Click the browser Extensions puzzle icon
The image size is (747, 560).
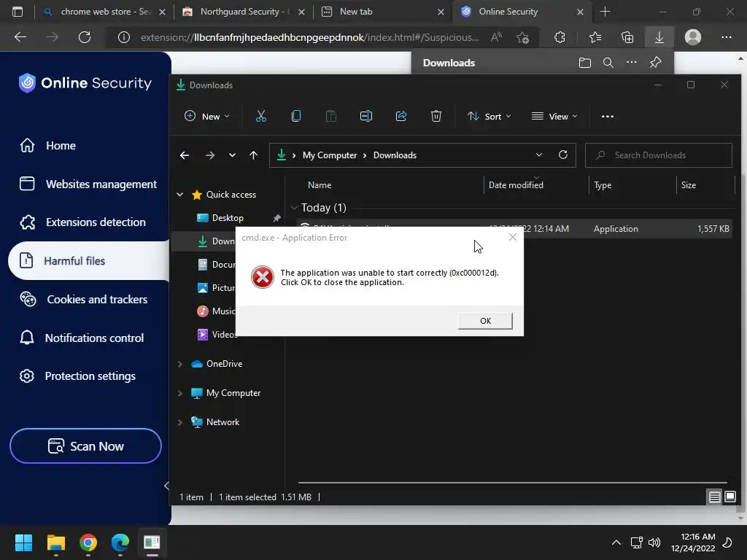(x=560, y=37)
